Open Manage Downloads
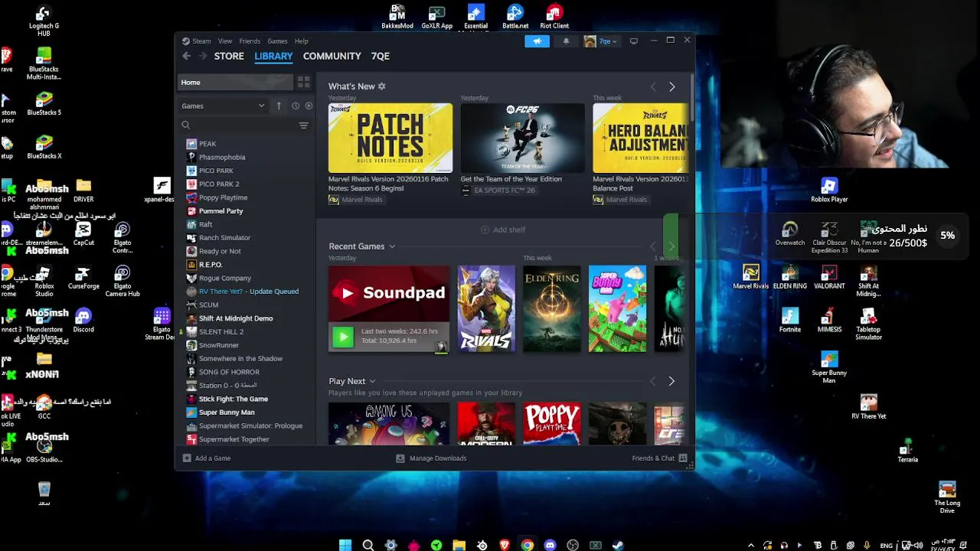Image resolution: width=980 pixels, height=551 pixels. pos(431,458)
